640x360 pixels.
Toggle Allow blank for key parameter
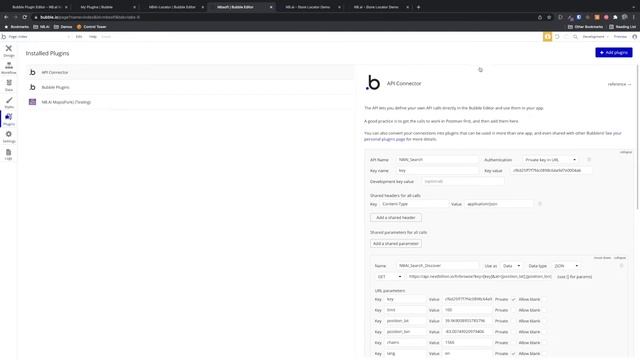coord(544,300)
